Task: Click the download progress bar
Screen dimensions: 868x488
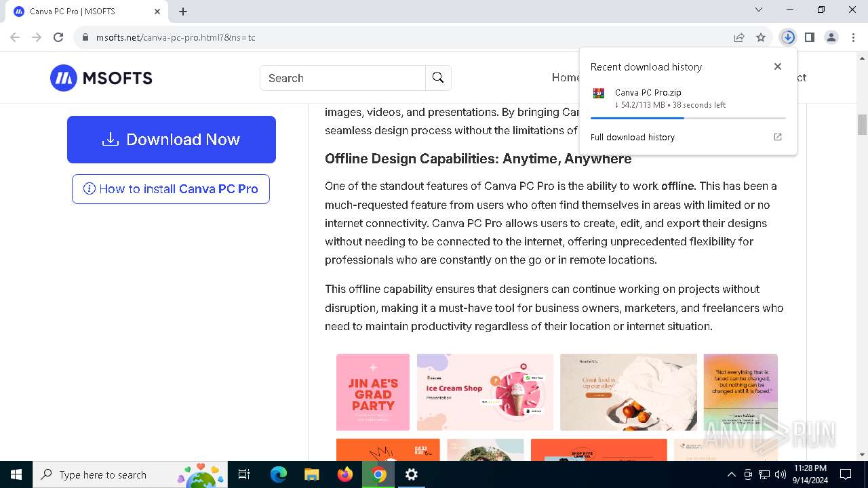Action: [688, 118]
